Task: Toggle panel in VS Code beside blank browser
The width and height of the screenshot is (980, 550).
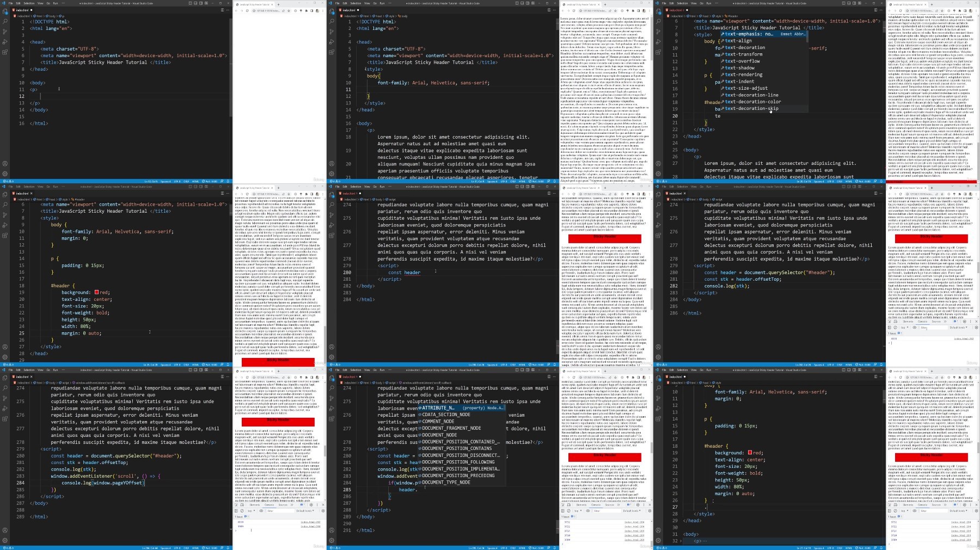Action: (x=195, y=3)
